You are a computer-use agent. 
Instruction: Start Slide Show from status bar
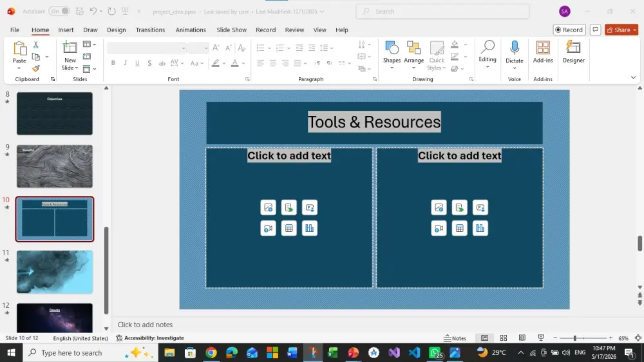(540, 338)
